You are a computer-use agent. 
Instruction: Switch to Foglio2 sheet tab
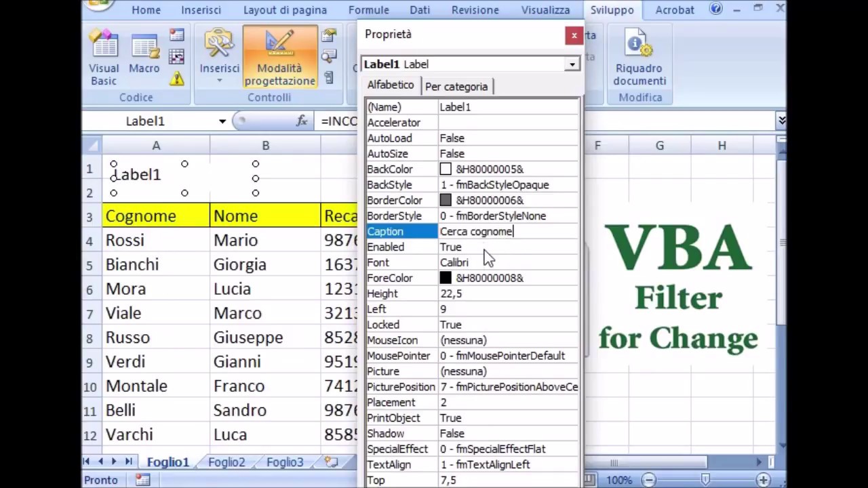coord(226,462)
